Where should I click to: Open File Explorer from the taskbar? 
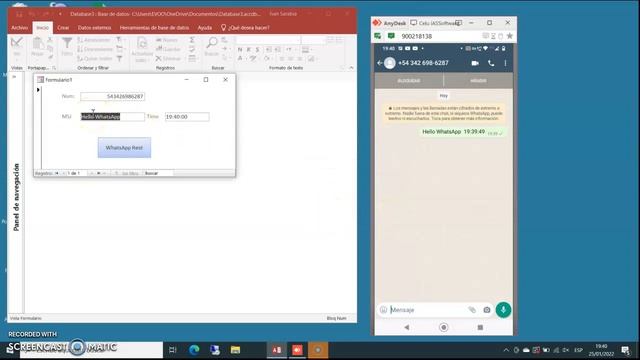pyautogui.click(x=236, y=350)
